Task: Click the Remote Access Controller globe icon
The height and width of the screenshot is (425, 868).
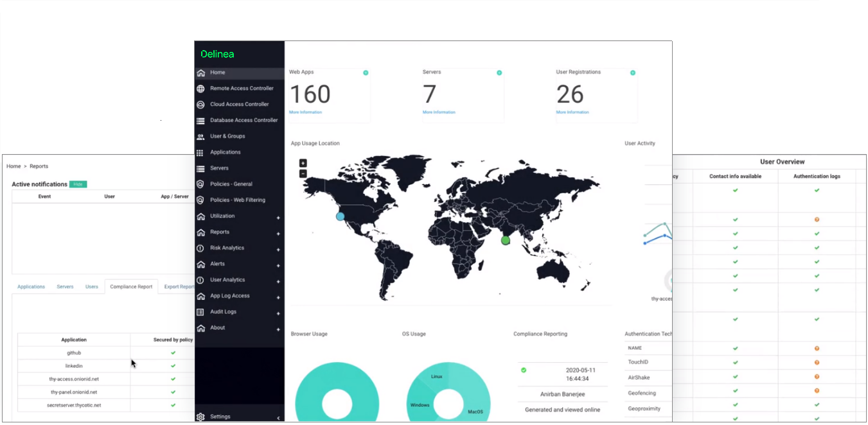Action: coord(201,89)
